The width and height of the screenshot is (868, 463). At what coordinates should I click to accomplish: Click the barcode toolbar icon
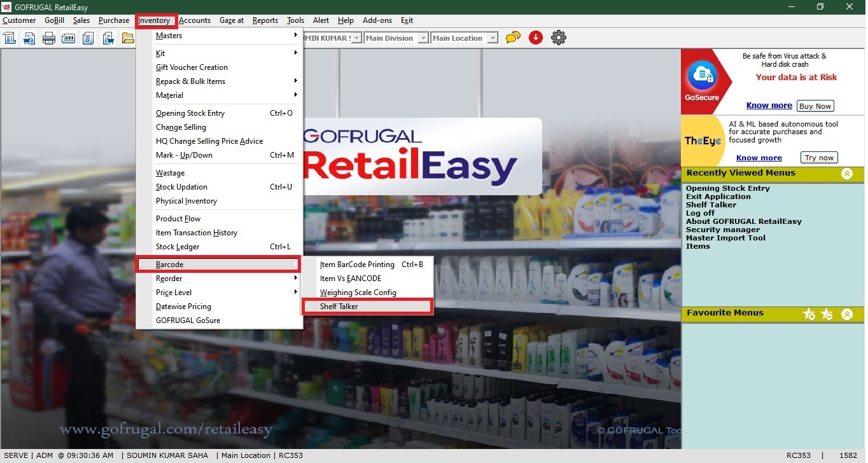(69, 38)
